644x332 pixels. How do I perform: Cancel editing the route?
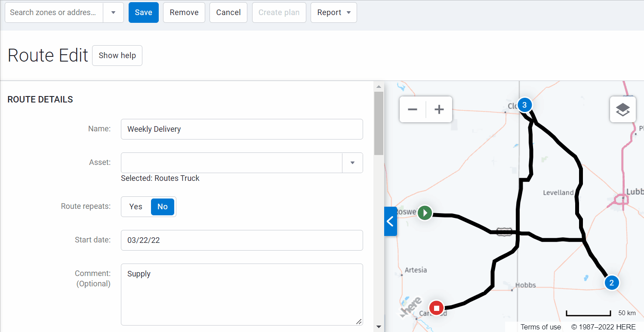point(228,12)
